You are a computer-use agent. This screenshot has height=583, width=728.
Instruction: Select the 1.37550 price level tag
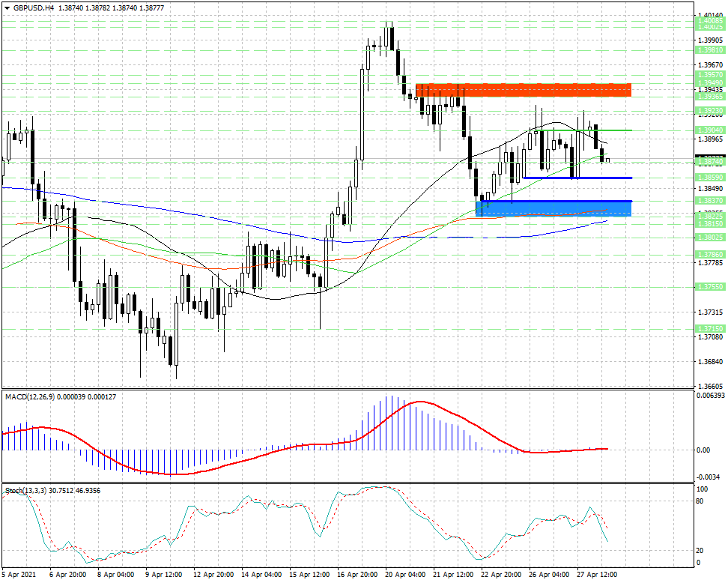pyautogui.click(x=710, y=286)
